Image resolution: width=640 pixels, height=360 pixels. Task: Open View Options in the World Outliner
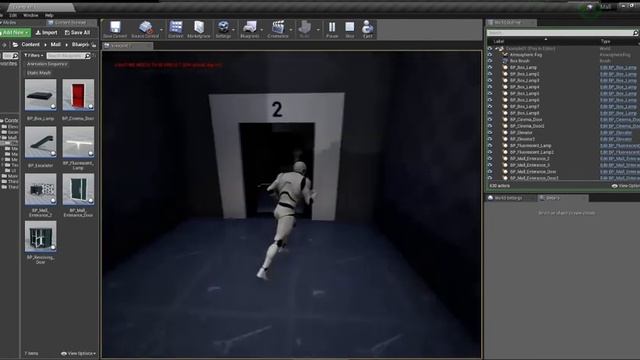(x=627, y=186)
